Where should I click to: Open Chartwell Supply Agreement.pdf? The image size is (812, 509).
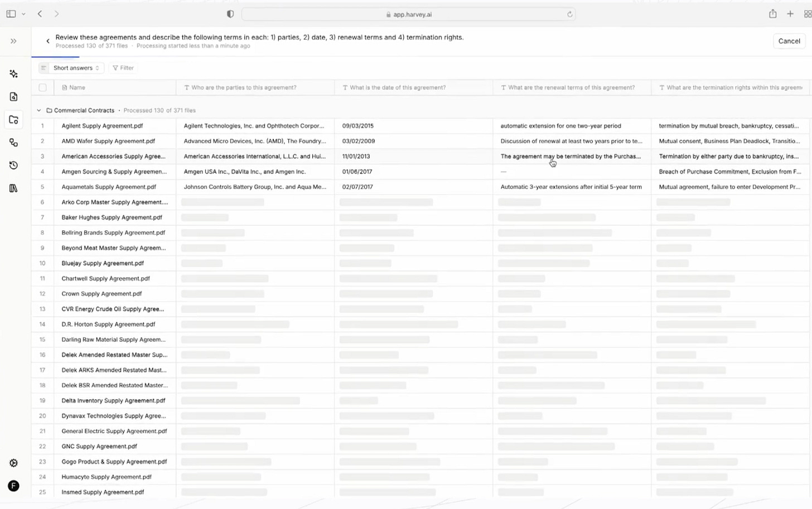point(105,278)
